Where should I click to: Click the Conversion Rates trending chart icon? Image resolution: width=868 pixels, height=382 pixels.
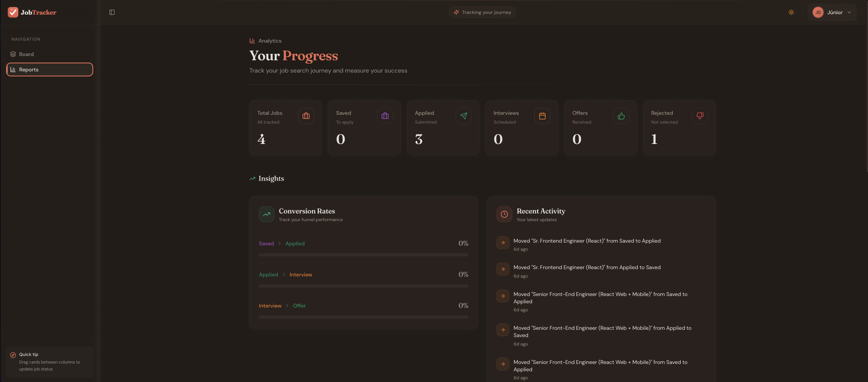(x=266, y=214)
